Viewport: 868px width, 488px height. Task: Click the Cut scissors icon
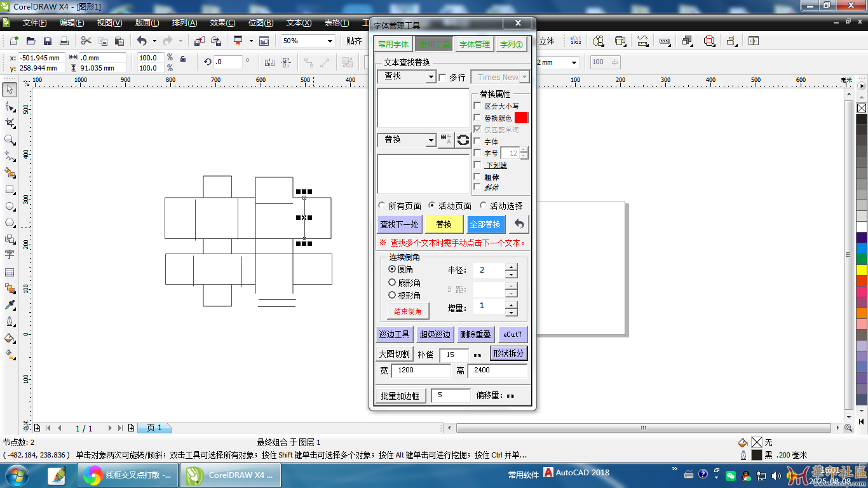[x=86, y=41]
